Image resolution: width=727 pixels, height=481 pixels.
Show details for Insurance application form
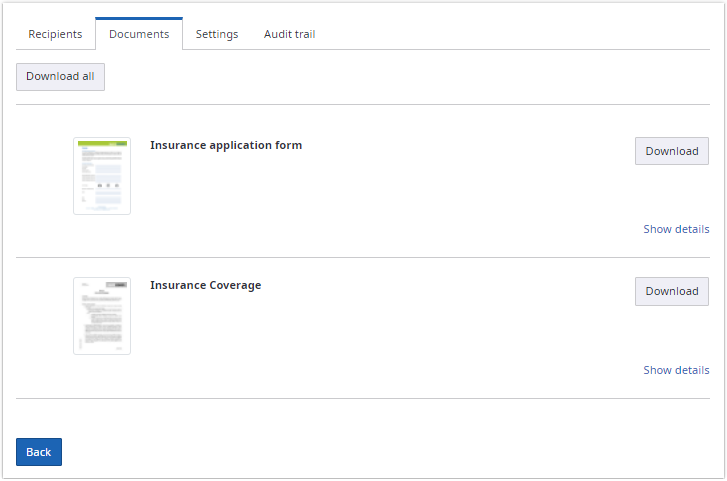(x=676, y=229)
